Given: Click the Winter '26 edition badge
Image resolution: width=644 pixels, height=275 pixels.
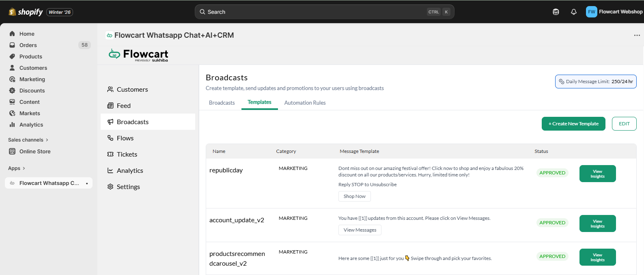Looking at the screenshot, I should [60, 12].
